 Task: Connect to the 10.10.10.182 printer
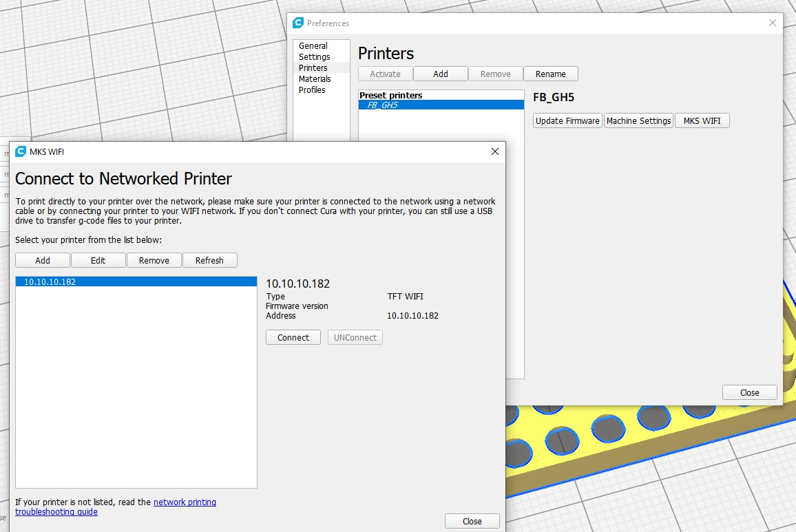click(x=293, y=338)
